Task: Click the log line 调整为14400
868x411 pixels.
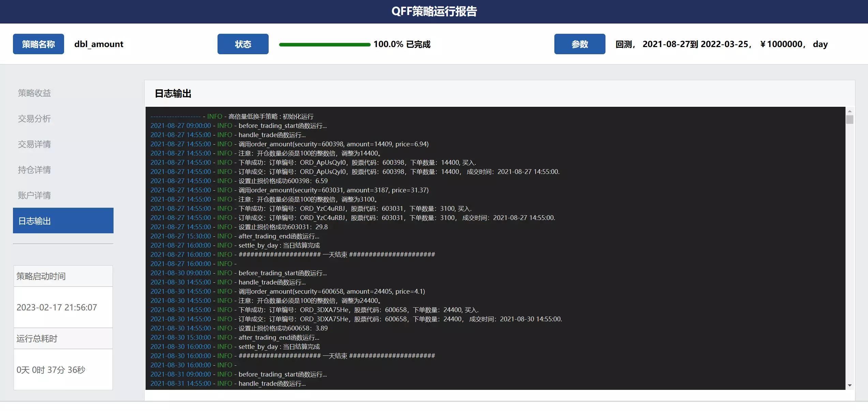Action: pos(266,153)
